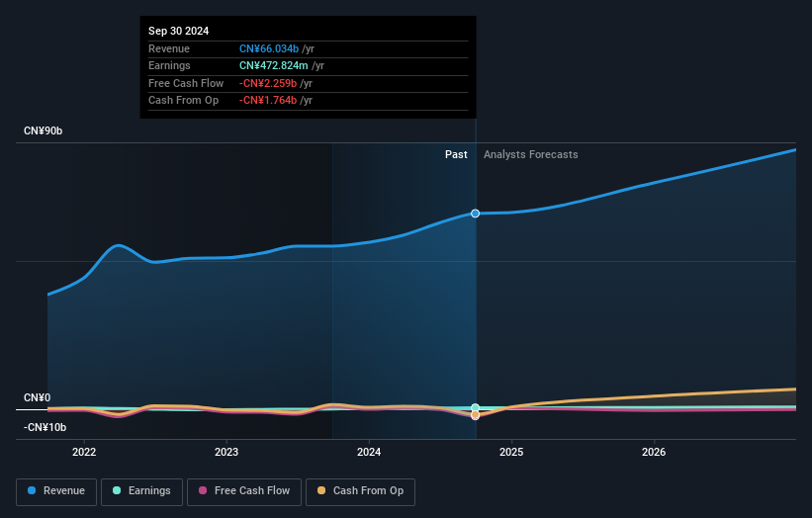Click the Sep 30 2024 tooltip date
This screenshot has height=518, width=812.
(x=179, y=31)
